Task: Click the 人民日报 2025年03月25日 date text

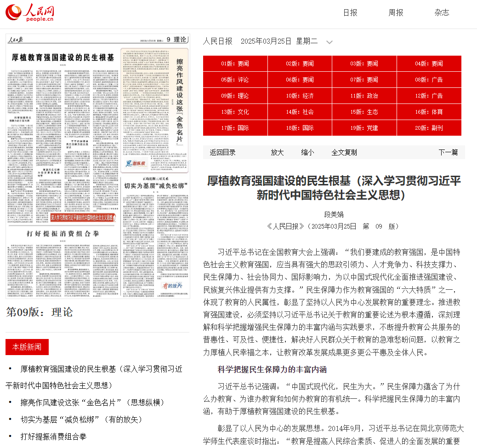Action: click(260, 41)
